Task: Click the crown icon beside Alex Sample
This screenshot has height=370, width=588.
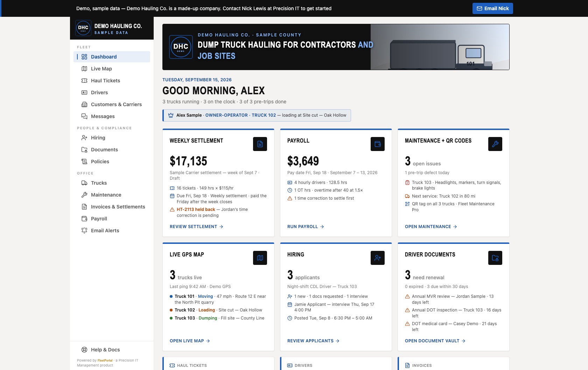Action: click(171, 115)
